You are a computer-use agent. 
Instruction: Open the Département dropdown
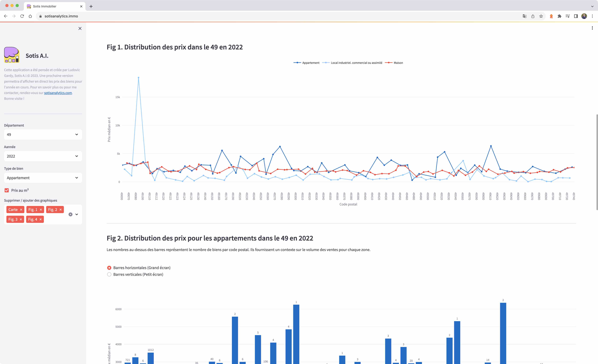[43, 135]
